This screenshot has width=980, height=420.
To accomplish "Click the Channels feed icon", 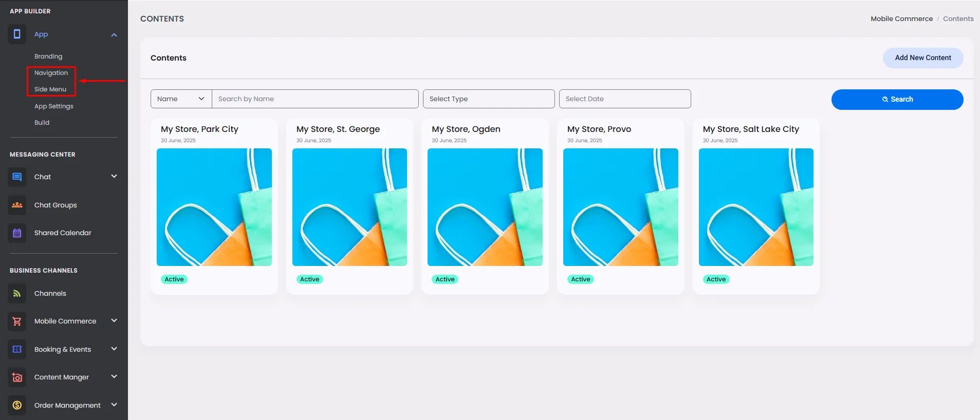I will pos(17,294).
